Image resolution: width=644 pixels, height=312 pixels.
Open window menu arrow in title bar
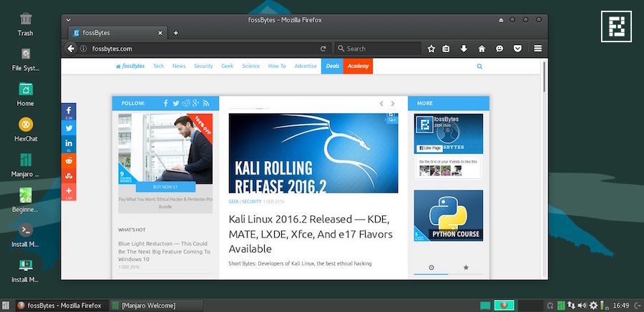[501, 20]
